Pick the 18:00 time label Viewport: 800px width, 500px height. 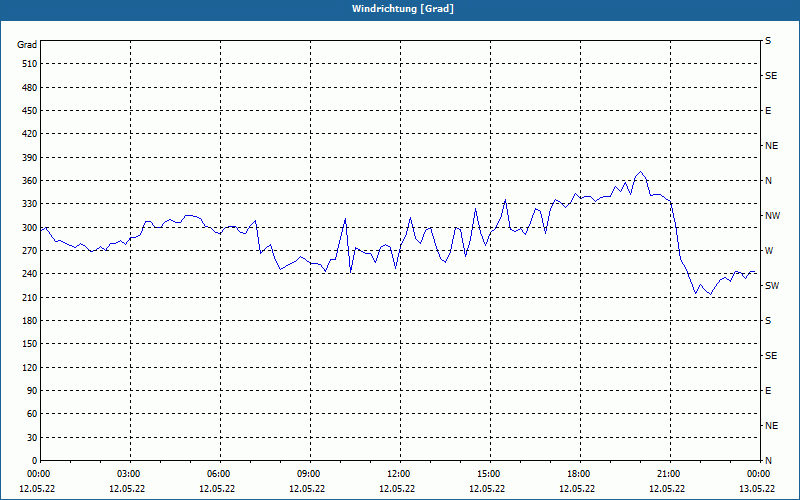[x=581, y=474]
